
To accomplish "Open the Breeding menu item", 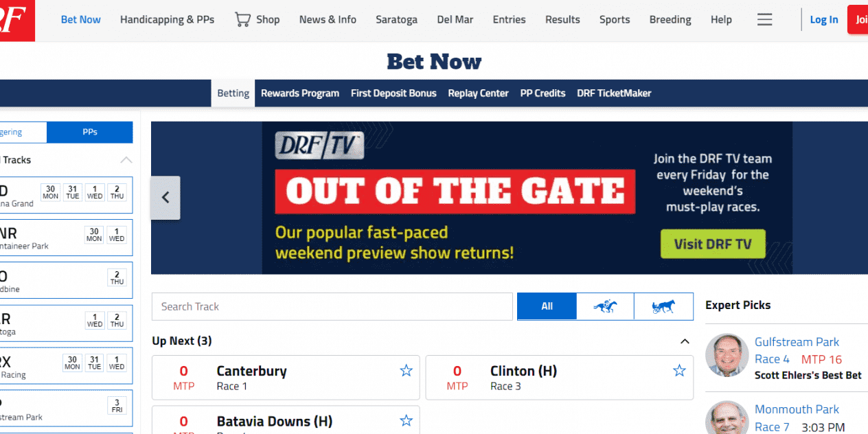I will [x=670, y=19].
